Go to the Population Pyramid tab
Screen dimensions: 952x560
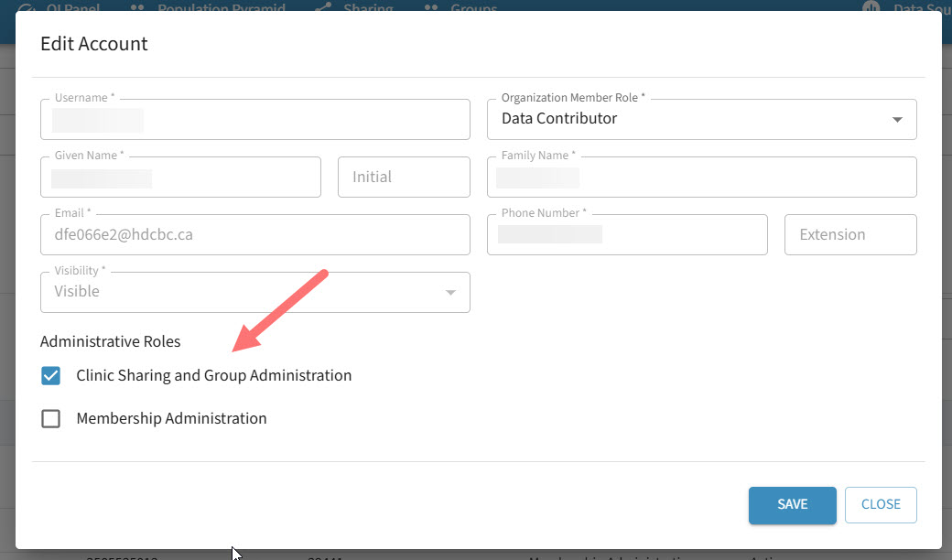(220, 8)
